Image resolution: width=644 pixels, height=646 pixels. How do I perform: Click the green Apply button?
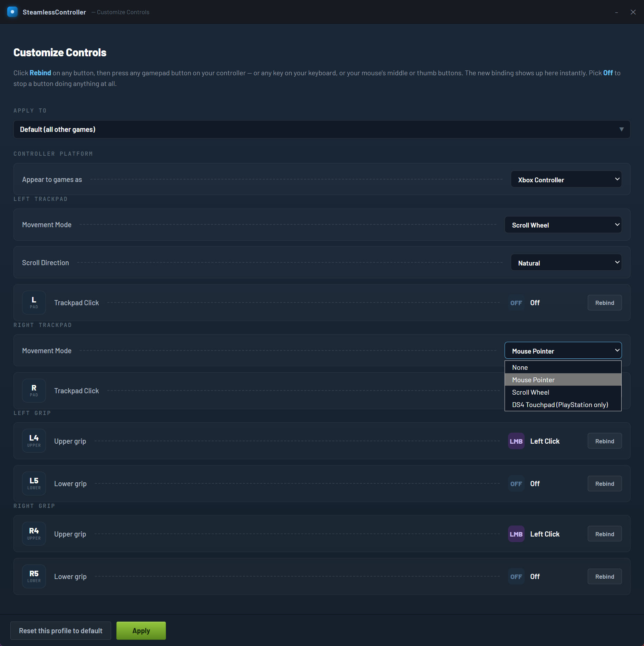[141, 631]
